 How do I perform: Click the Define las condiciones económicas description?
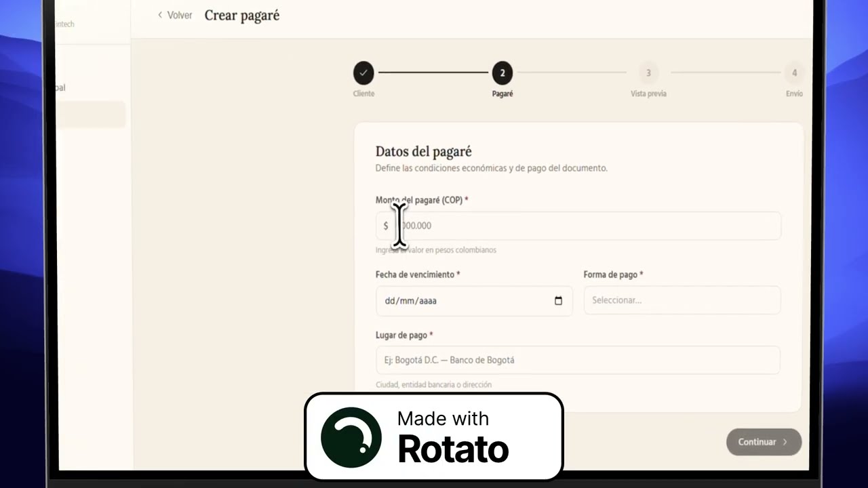[491, 168]
